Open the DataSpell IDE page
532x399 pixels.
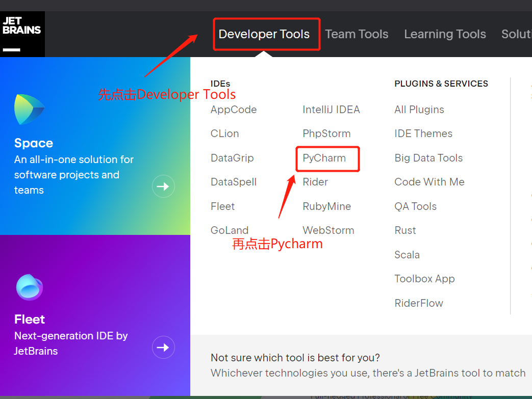[234, 182]
